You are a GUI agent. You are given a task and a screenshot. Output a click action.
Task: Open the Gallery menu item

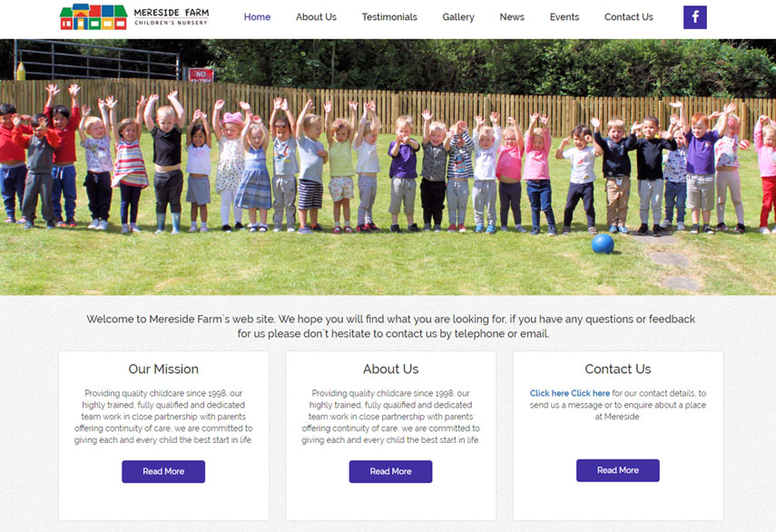[x=458, y=17]
